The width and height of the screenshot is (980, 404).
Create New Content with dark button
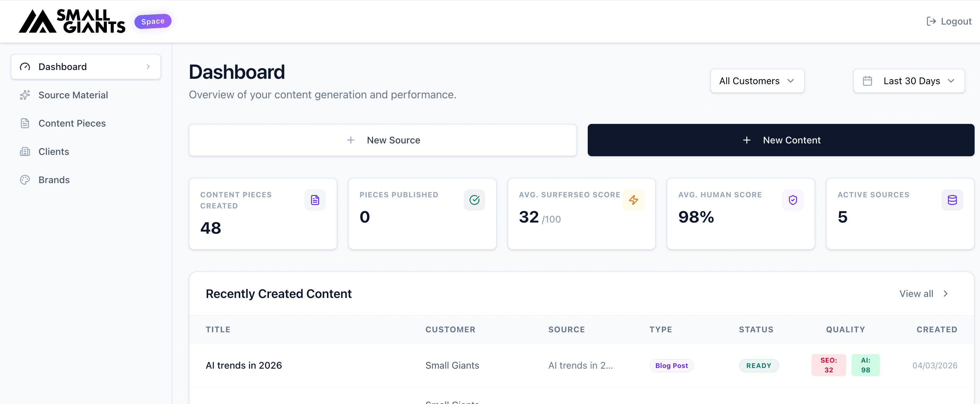tap(780, 140)
